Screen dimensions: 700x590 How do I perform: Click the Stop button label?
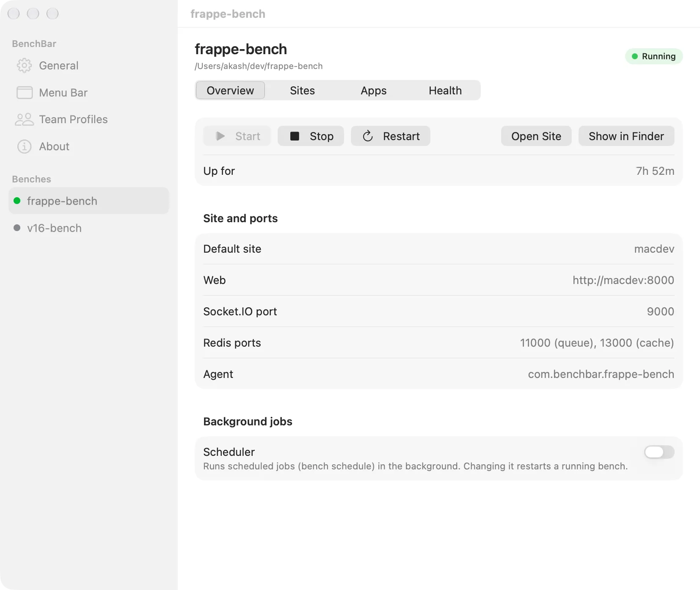tap(322, 136)
